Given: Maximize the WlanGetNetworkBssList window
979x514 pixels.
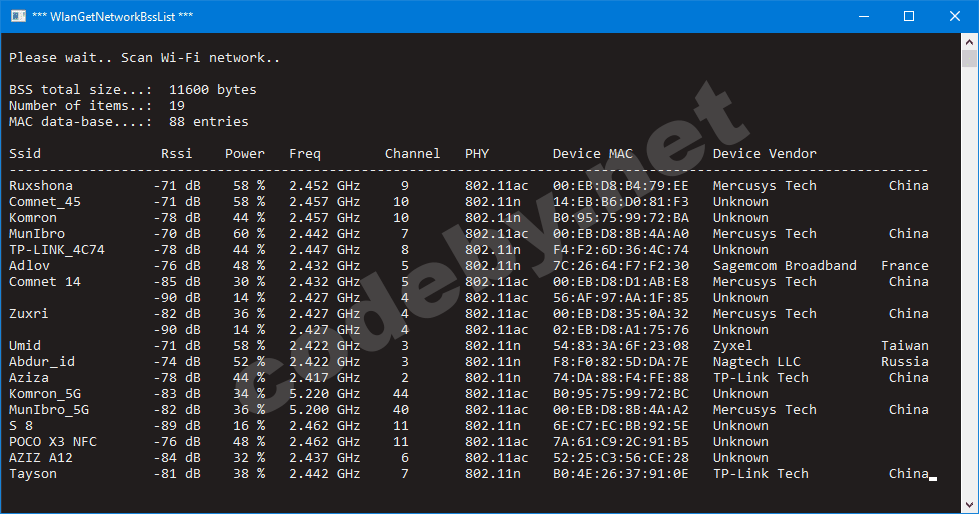Looking at the screenshot, I should pyautogui.click(x=909, y=16).
